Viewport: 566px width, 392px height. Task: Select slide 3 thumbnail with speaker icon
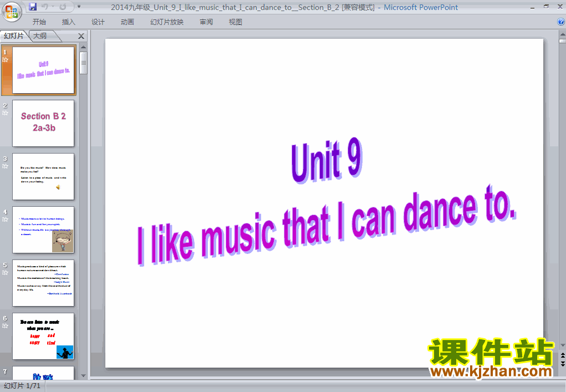(43, 176)
